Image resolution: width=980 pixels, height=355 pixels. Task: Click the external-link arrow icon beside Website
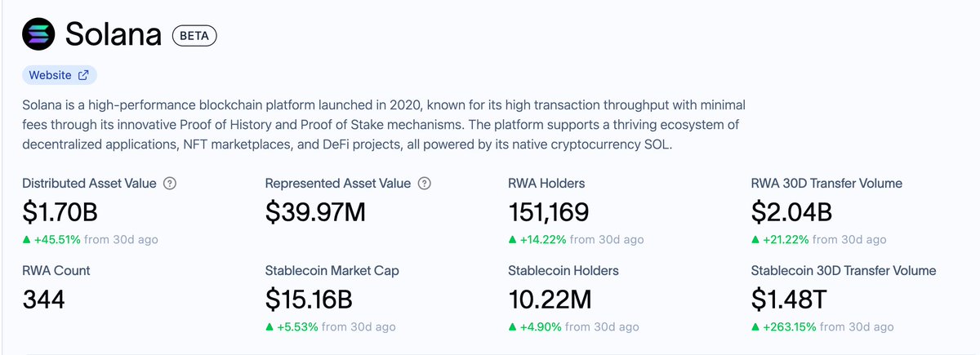(83, 75)
